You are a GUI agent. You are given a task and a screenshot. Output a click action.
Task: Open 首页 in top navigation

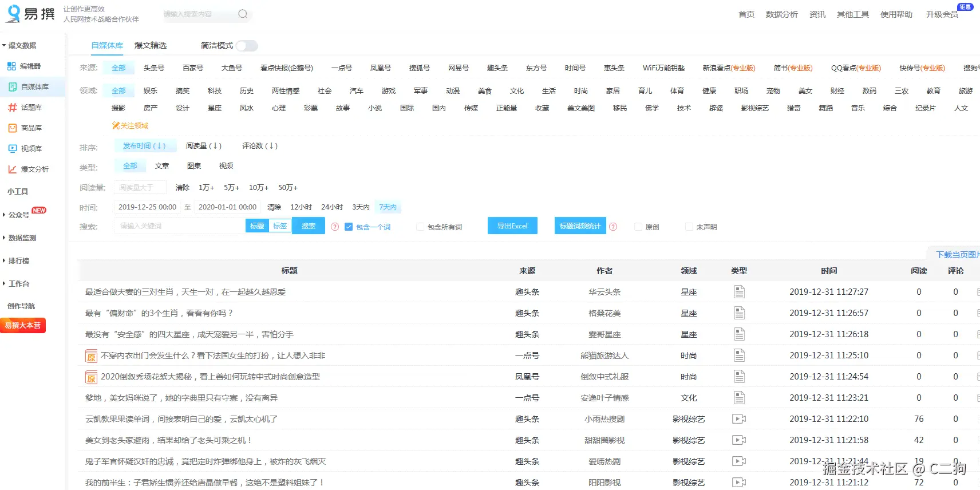(x=746, y=14)
